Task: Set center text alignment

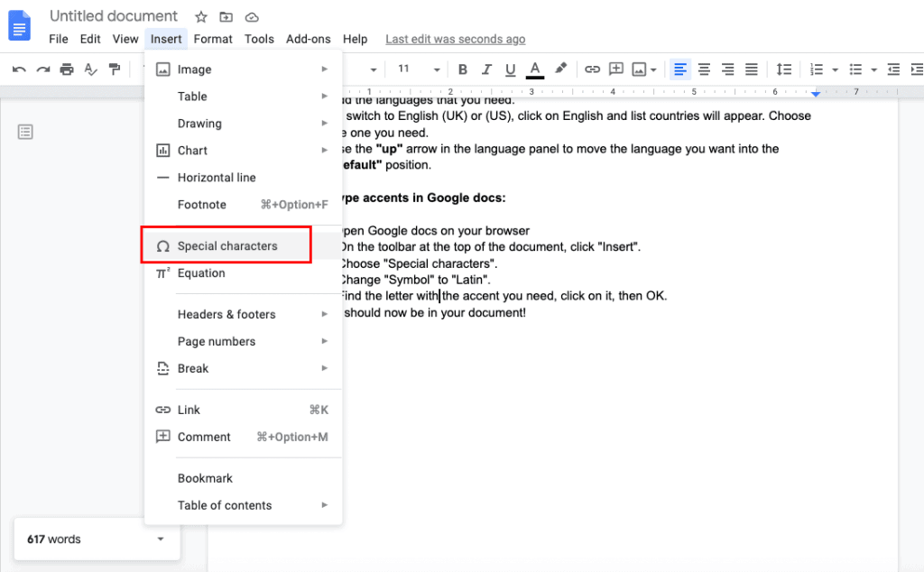Action: (x=704, y=69)
